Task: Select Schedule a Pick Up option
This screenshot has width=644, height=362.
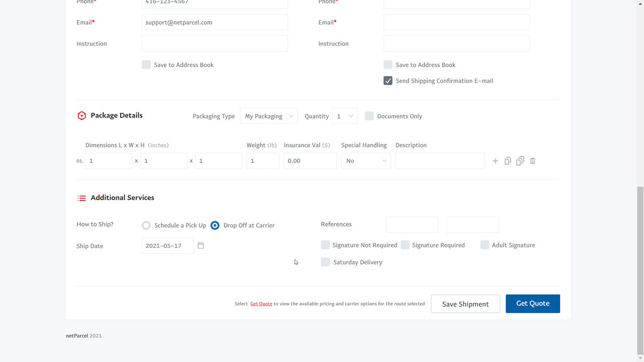Action: (x=146, y=225)
